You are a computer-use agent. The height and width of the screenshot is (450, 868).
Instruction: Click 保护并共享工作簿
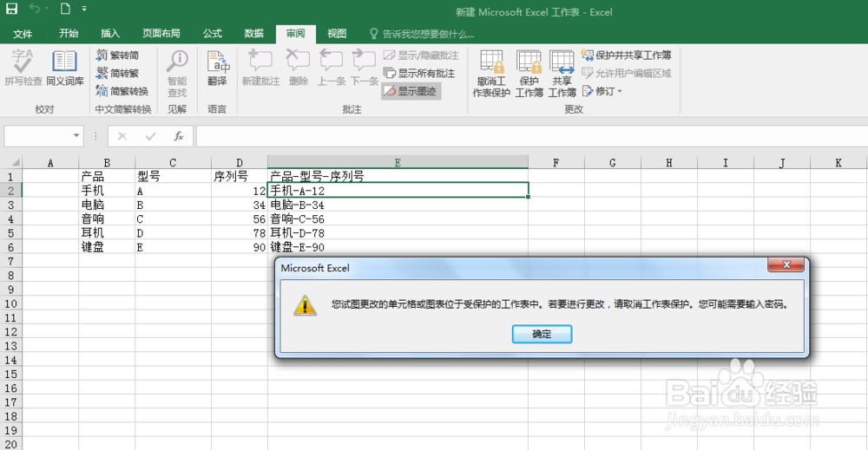(627, 55)
